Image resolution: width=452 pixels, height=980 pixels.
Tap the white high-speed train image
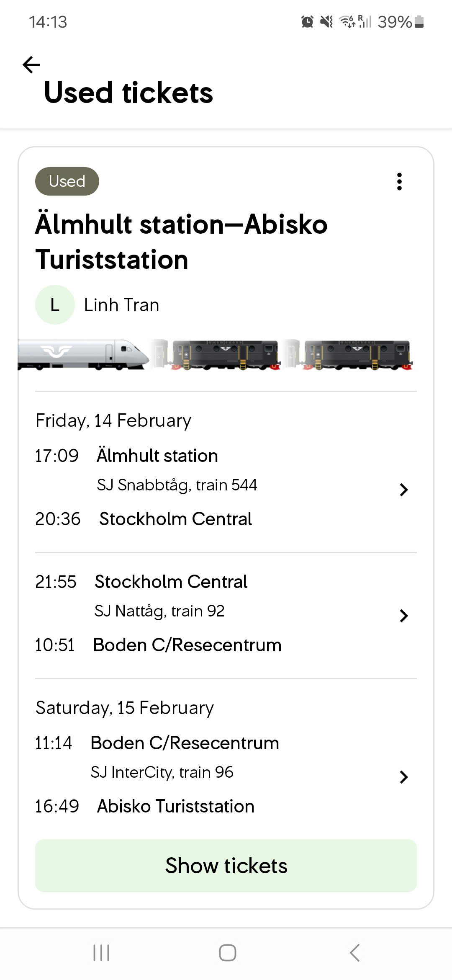coord(84,355)
